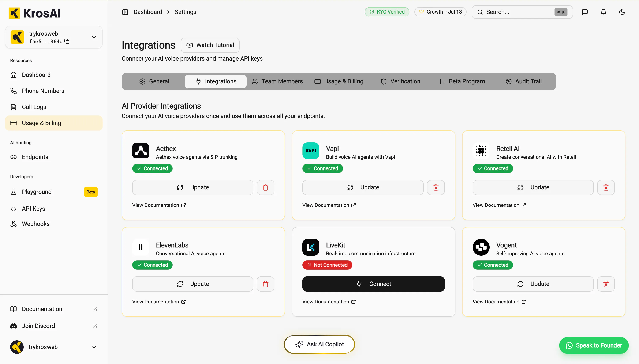Update the Vapi connection

tap(363, 187)
